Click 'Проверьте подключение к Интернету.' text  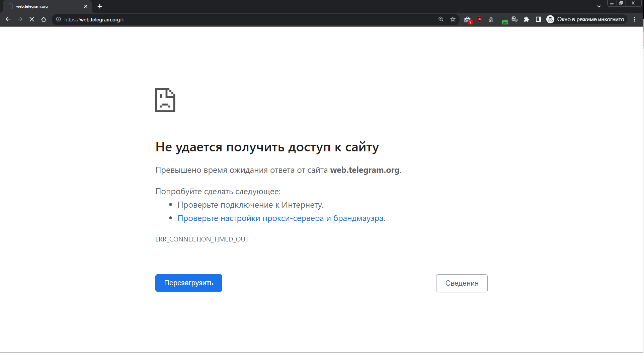coord(250,205)
